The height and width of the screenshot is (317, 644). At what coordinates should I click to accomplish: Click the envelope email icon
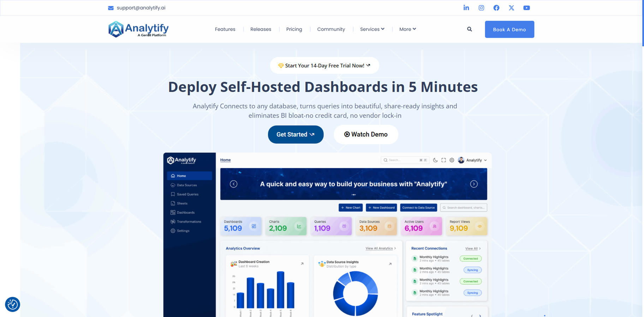(111, 8)
